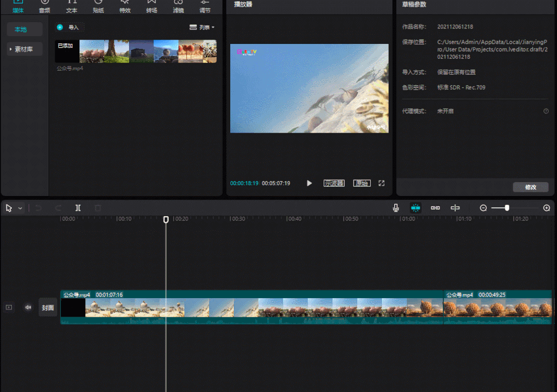This screenshot has height=392, width=557.
Task: Adjust the timeline zoom slider handle
Action: [x=507, y=208]
